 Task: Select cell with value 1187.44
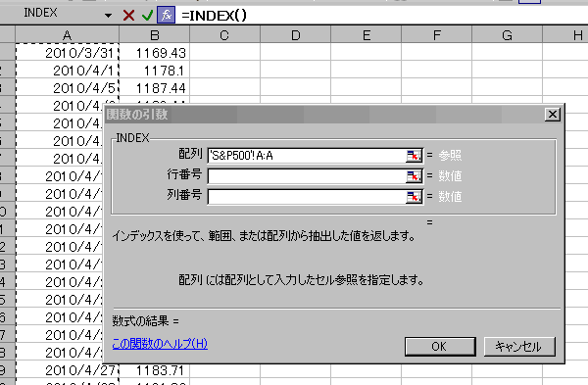[155, 88]
